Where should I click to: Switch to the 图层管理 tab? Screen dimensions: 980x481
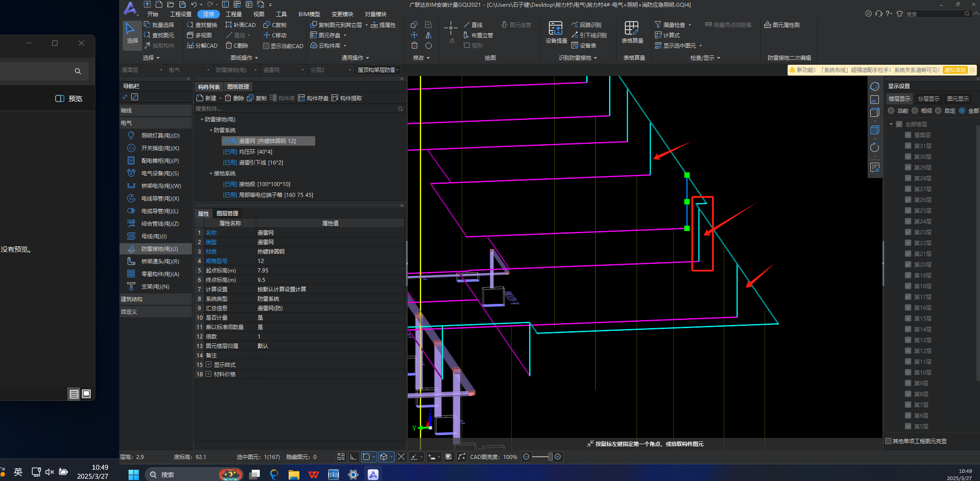click(227, 214)
